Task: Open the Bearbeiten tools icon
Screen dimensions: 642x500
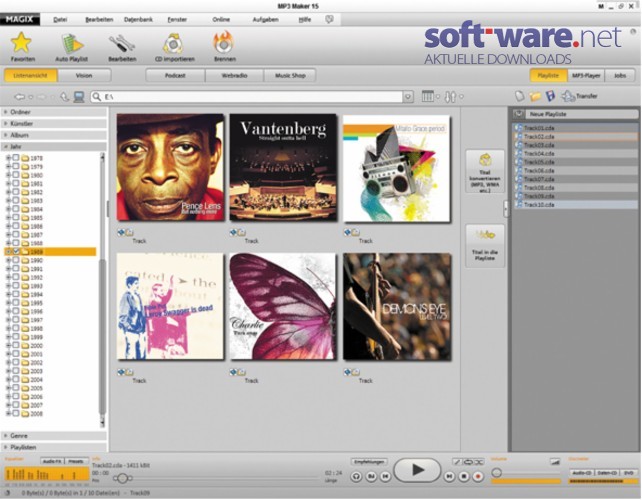Action: pyautogui.click(x=122, y=44)
